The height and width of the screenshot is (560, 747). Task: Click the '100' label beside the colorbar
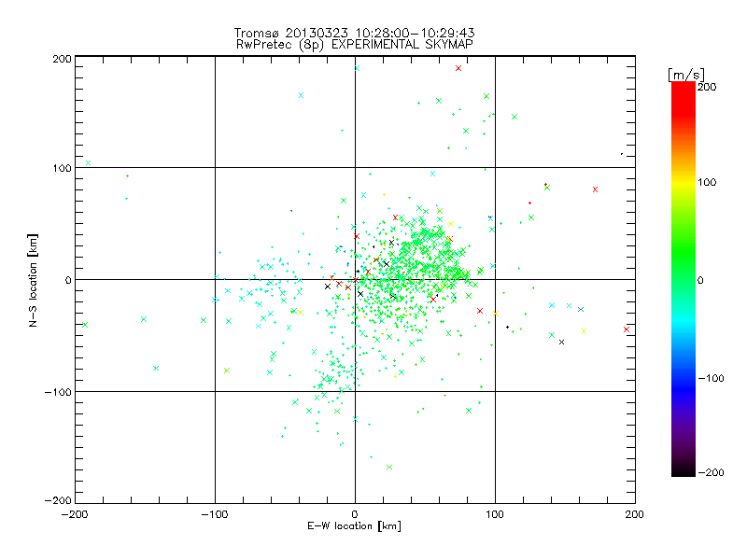click(x=707, y=182)
